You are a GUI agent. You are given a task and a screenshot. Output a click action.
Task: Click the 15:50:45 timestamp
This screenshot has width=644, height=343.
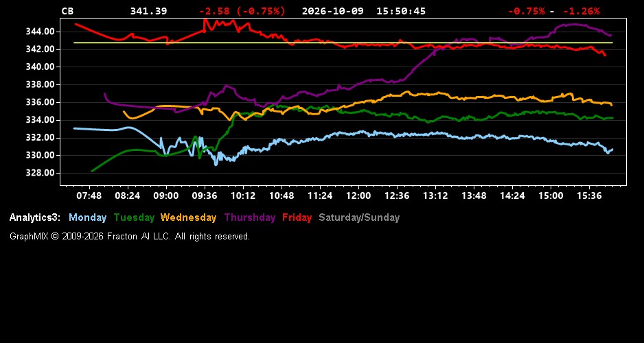[401, 11]
